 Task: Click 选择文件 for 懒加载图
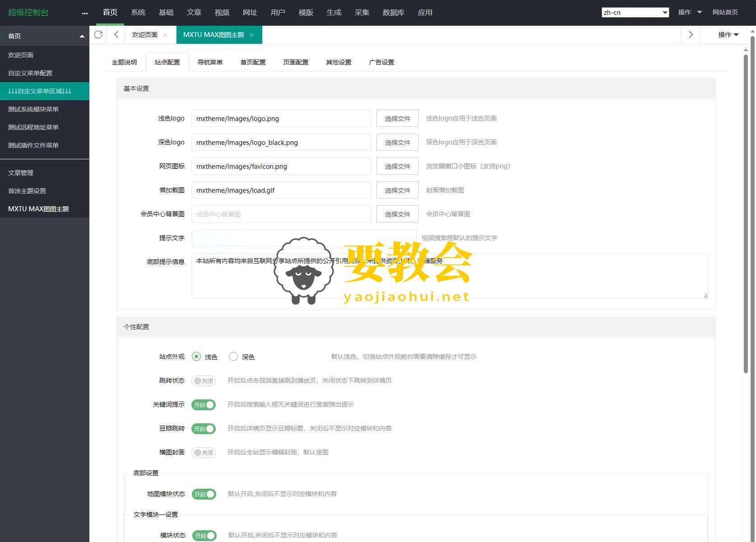click(398, 190)
